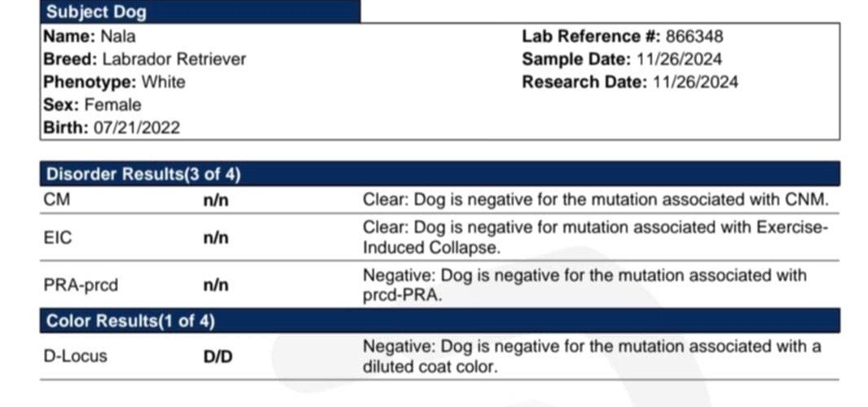Click the Phenotype White entry

point(115,82)
